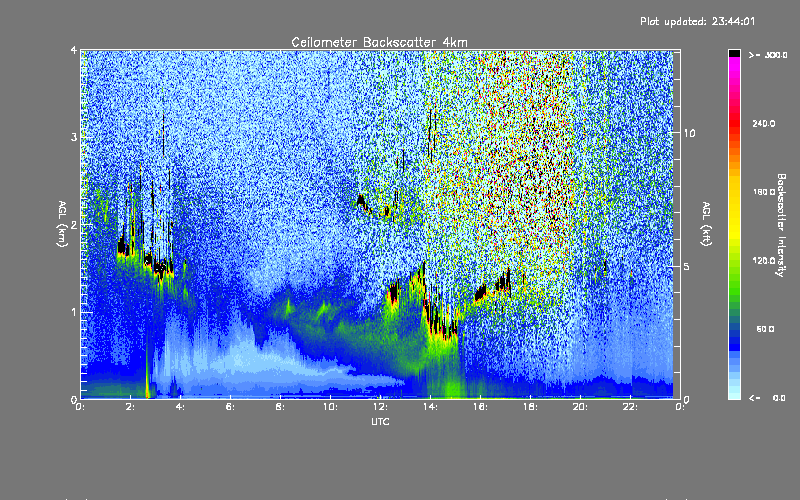Screen dimensions: 800x500
Task: Click the "2:" UTC hour tick
Action: (x=131, y=407)
